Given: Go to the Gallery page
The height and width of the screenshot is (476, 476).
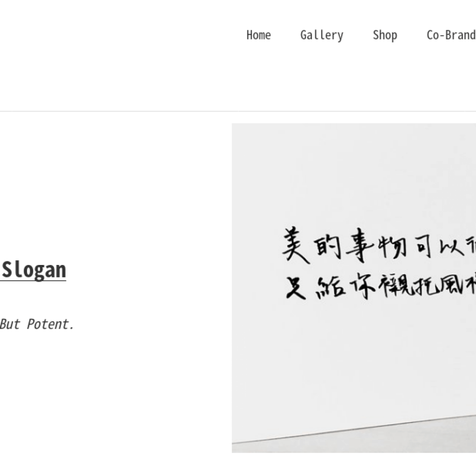Looking at the screenshot, I should 322,35.
